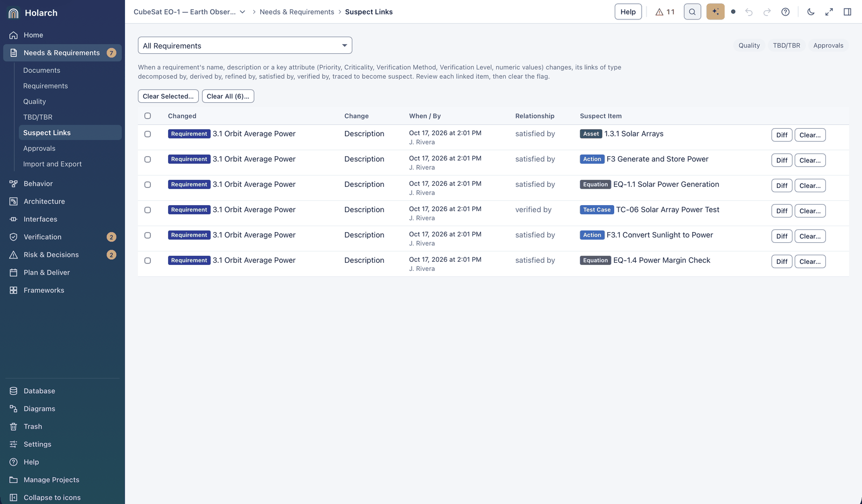Open Trash in sidebar
The image size is (862, 504).
pyautogui.click(x=62, y=426)
